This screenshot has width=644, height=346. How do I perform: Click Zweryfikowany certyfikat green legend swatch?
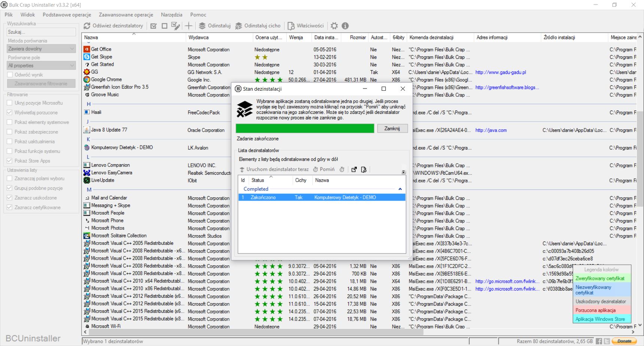pyautogui.click(x=602, y=279)
